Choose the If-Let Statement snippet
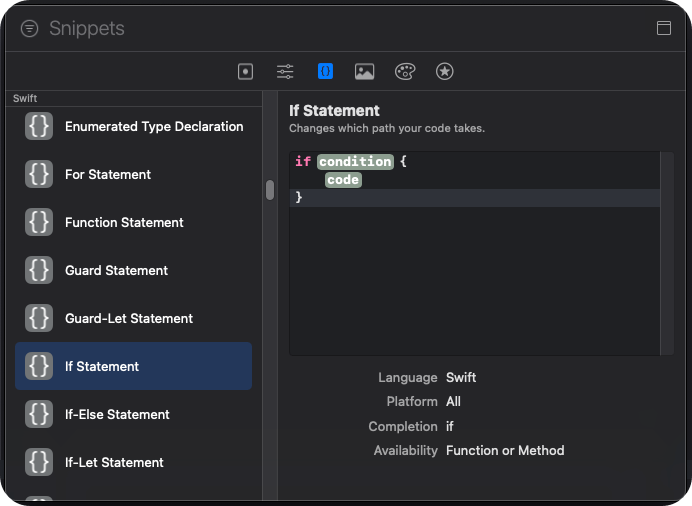Screen dimensions: 692x506 [x=133, y=462]
